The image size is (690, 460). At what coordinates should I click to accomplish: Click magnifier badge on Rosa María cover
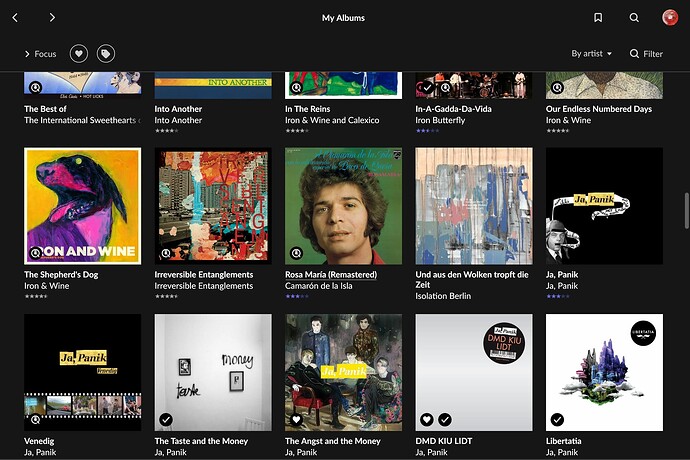[296, 253]
